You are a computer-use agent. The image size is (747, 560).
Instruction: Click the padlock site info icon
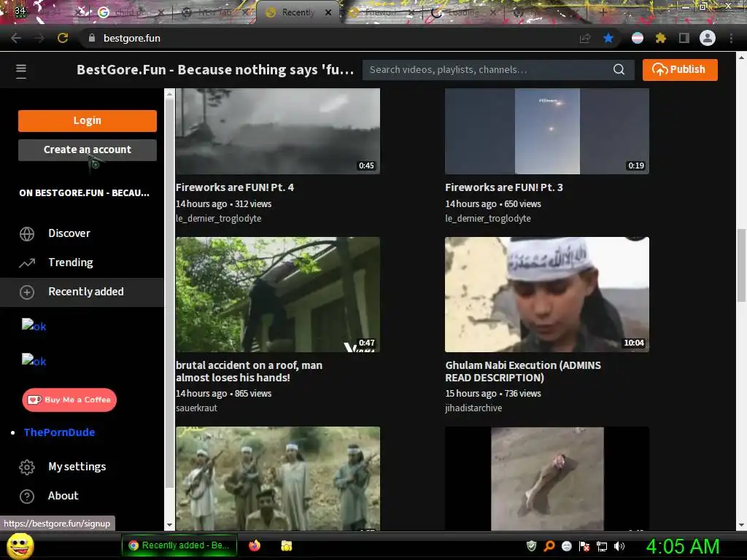92,38
